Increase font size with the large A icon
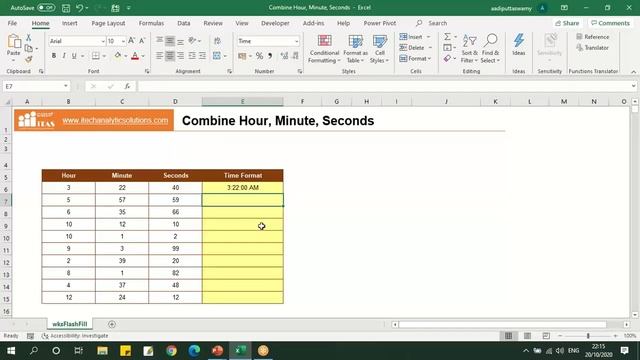Image resolution: width=640 pixels, height=360 pixels. [x=131, y=41]
